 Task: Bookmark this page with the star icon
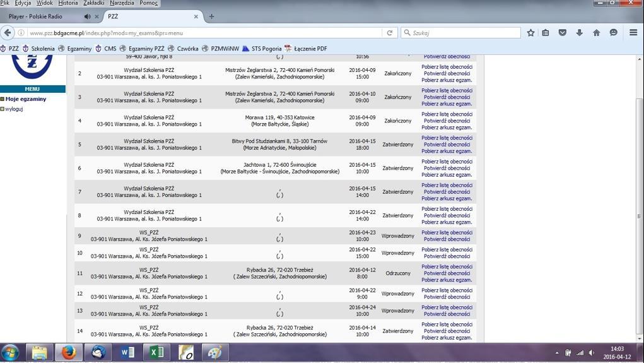tap(530, 32)
